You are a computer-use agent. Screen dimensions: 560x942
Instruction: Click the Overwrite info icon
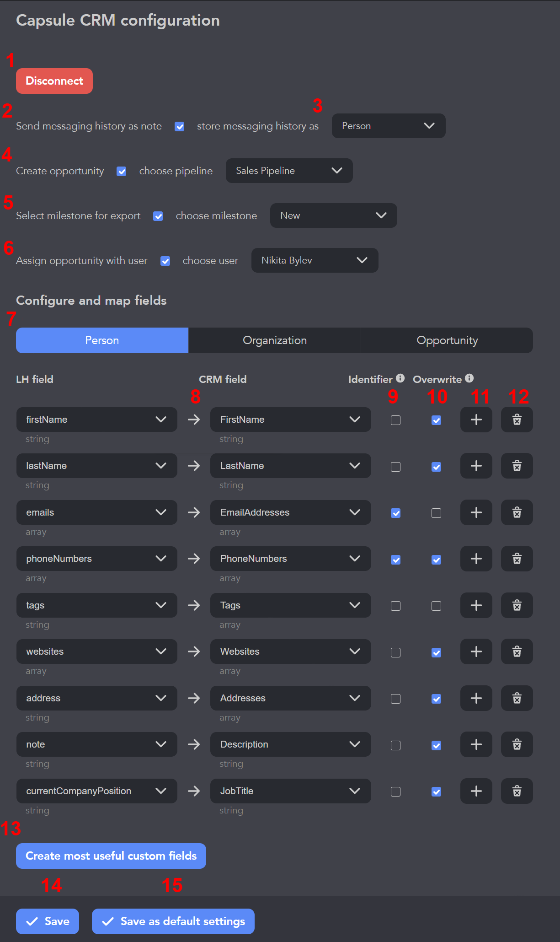pos(469,378)
